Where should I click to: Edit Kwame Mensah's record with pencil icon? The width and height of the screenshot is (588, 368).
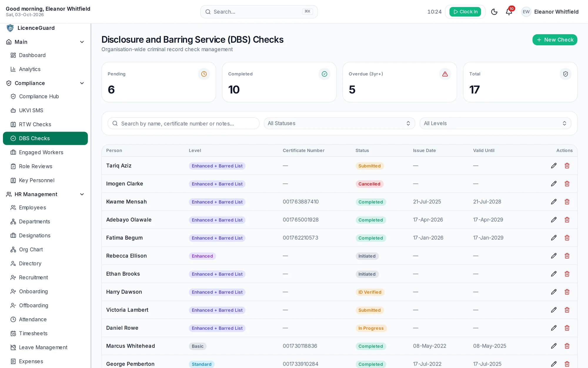[x=554, y=202]
